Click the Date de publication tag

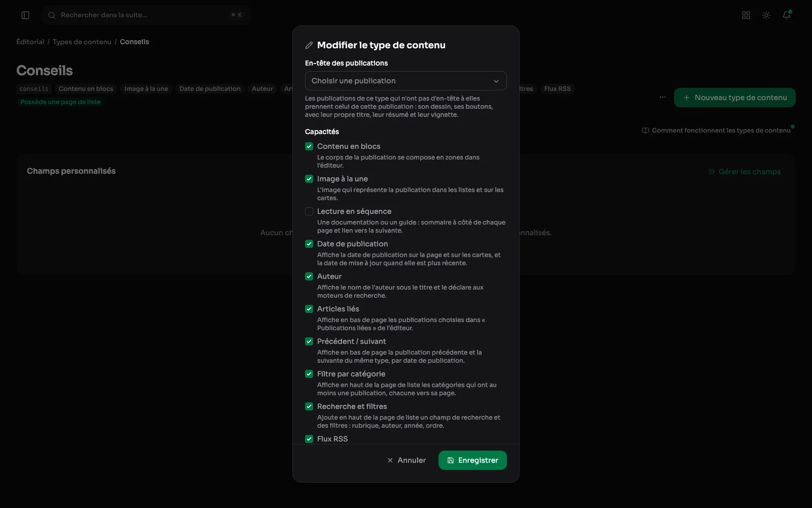(x=210, y=89)
